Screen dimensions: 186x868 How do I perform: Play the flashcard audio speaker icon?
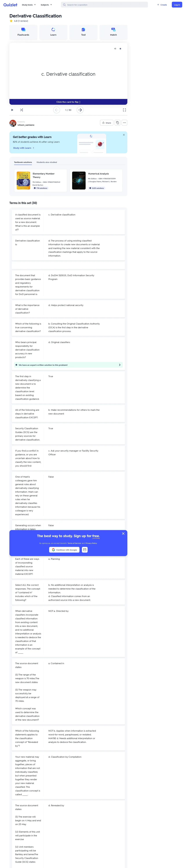pyautogui.click(x=115, y=48)
